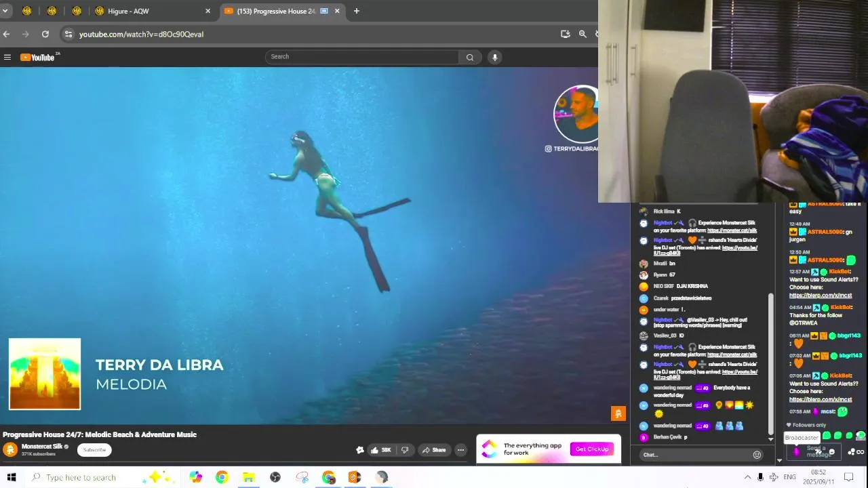Open the ClickUp logo in the ad

[489, 449]
